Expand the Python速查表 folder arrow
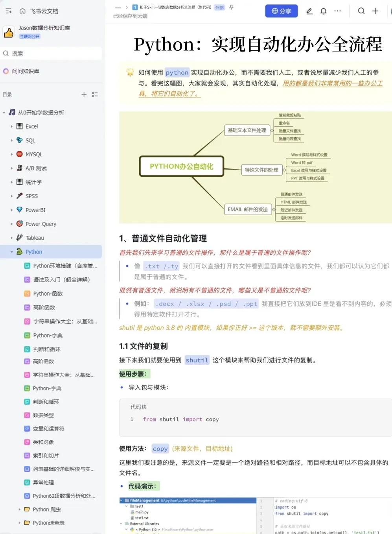The image size is (392, 534). click(x=19, y=523)
